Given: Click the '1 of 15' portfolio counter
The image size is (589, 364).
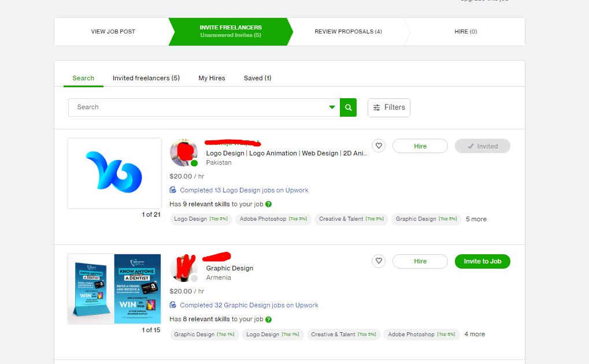Looking at the screenshot, I should (x=151, y=330).
